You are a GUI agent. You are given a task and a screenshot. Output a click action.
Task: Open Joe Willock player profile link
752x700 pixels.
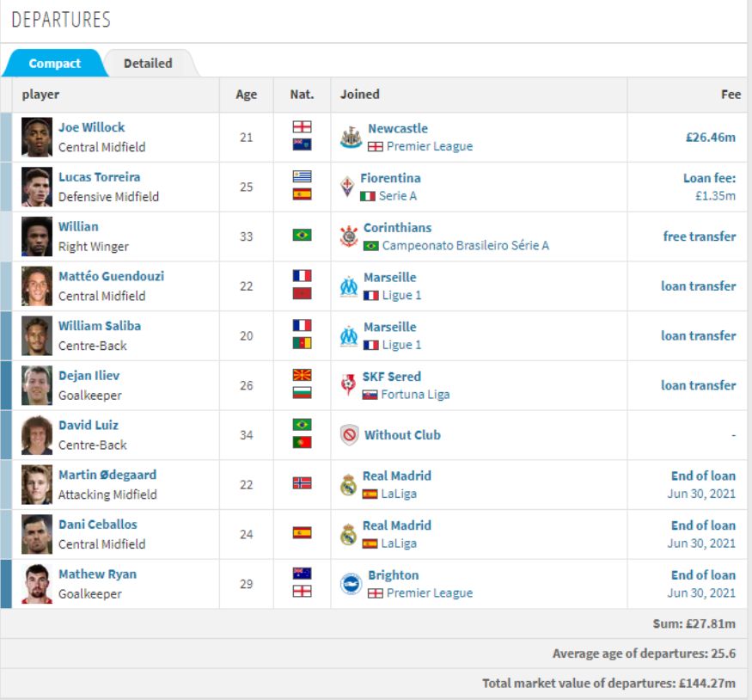click(x=92, y=127)
